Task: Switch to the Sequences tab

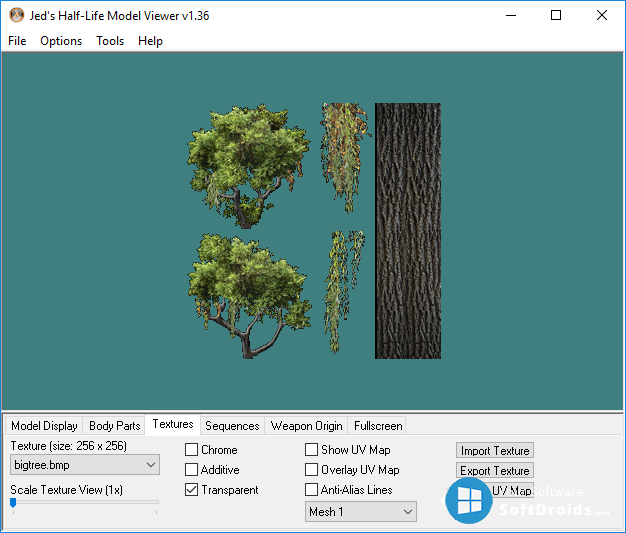Action: click(232, 426)
